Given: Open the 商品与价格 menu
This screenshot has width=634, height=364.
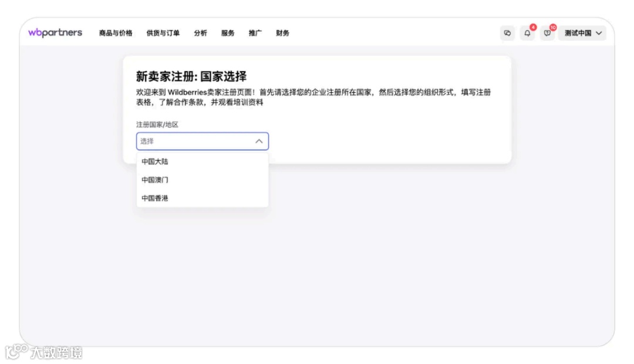Looking at the screenshot, I should 116,33.
